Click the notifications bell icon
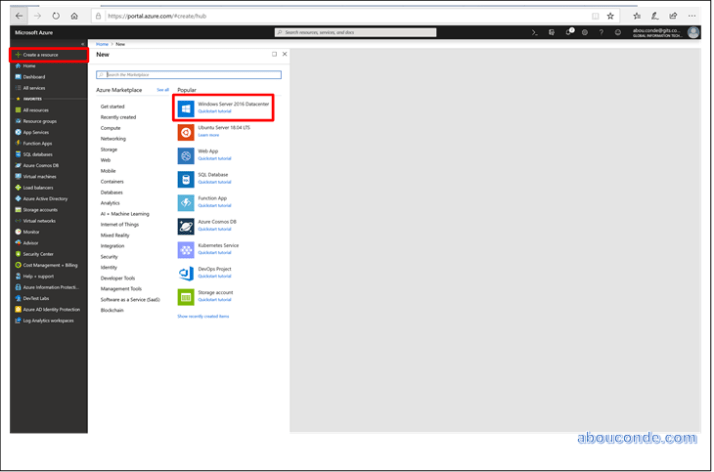This screenshot has height=472, width=714. coord(569,32)
